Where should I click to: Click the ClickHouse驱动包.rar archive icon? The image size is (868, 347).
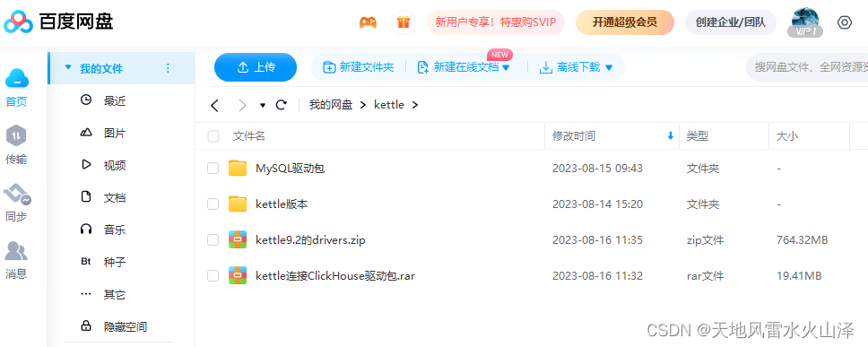coord(238,275)
